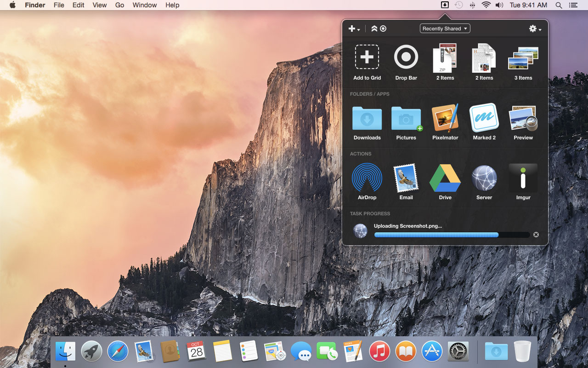Screen dimensions: 588x368
Task: Launch Marked 2 from the Dropzone grid
Action: (484, 122)
